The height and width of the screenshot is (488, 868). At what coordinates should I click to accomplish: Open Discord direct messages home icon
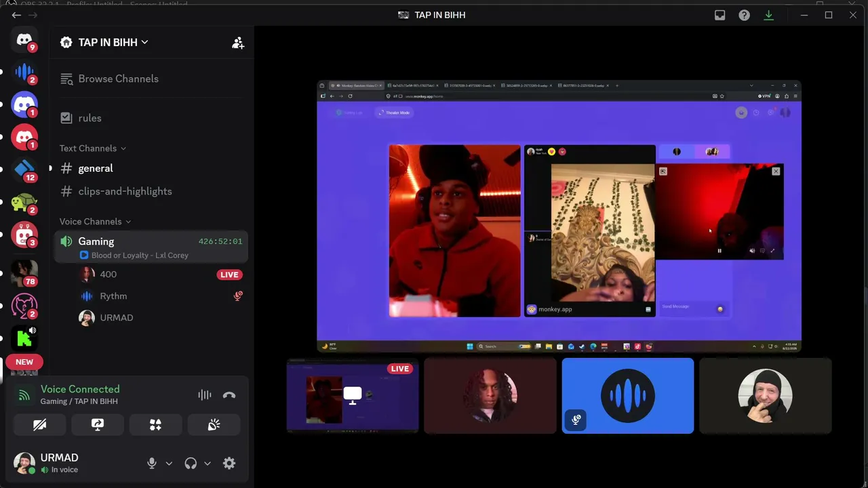24,40
